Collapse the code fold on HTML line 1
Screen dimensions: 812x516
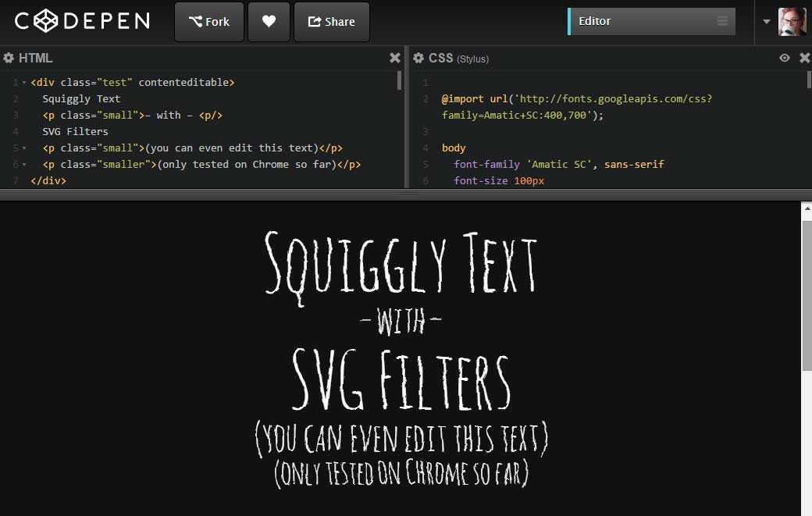click(x=23, y=82)
